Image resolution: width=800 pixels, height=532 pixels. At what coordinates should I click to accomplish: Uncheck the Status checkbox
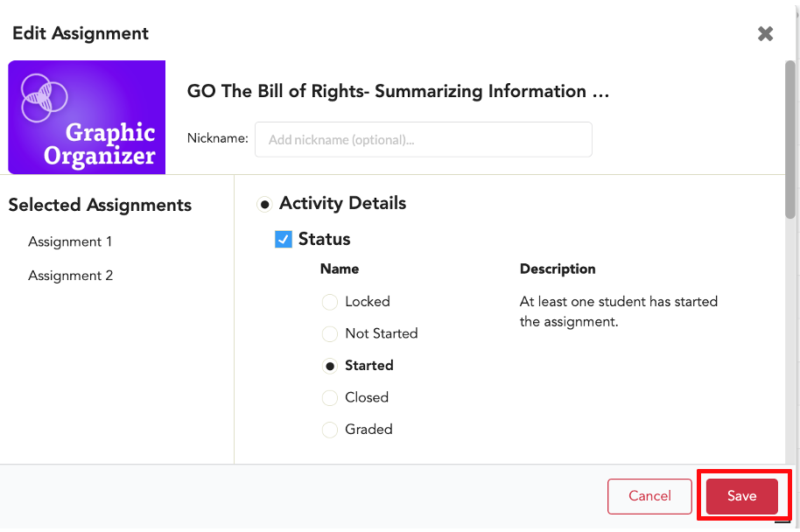[x=284, y=239]
